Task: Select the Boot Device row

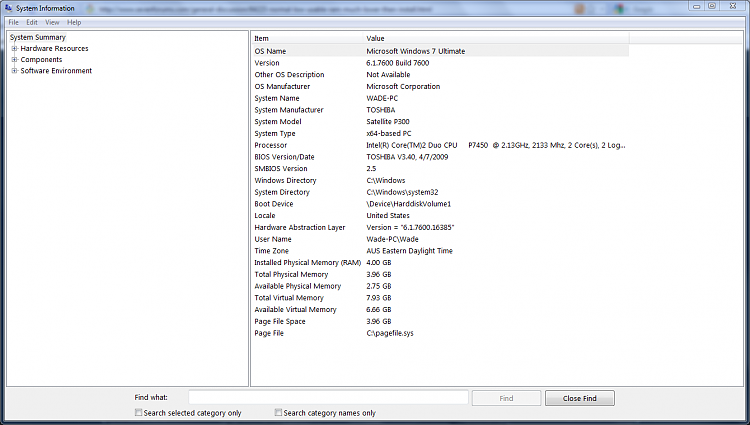Action: 441,204
